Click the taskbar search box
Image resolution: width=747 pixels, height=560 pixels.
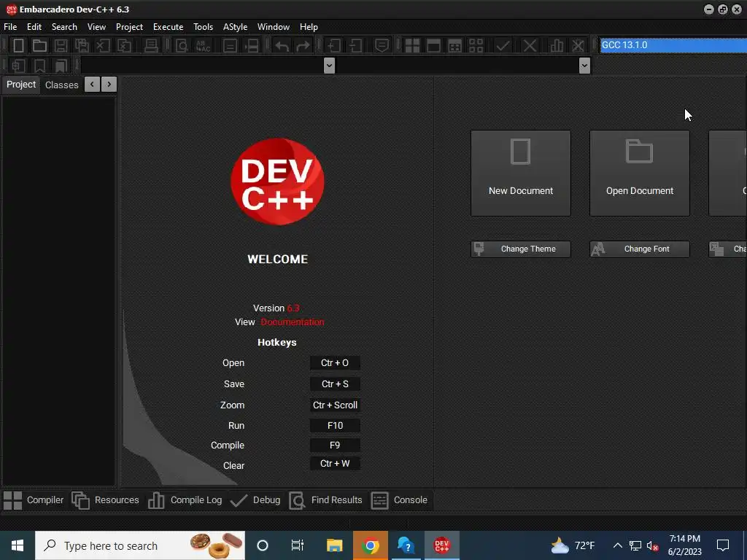140,545
